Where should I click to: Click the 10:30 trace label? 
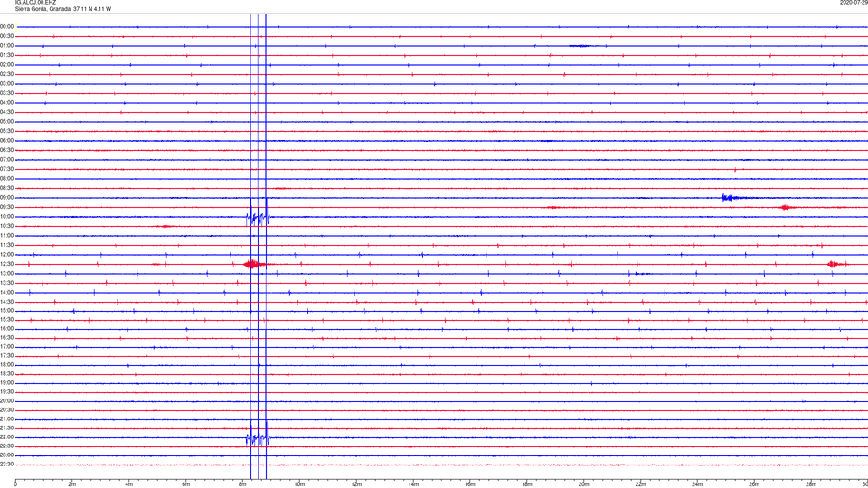point(7,226)
